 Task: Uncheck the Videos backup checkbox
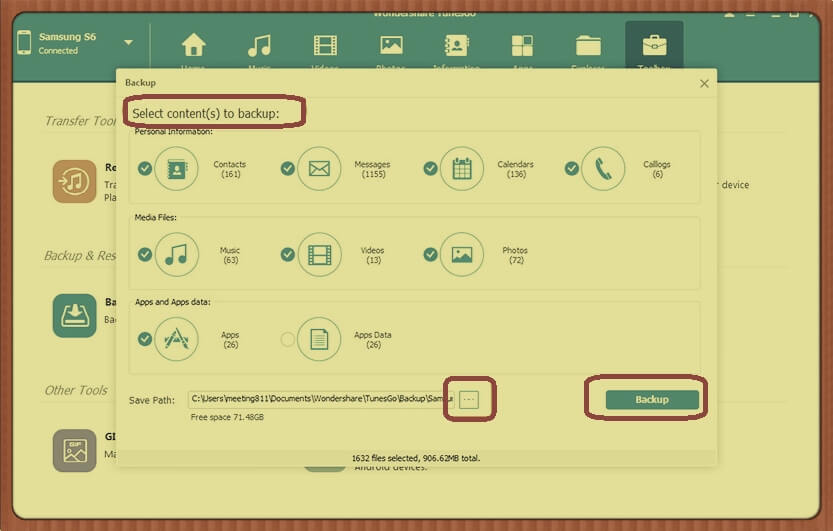point(287,255)
